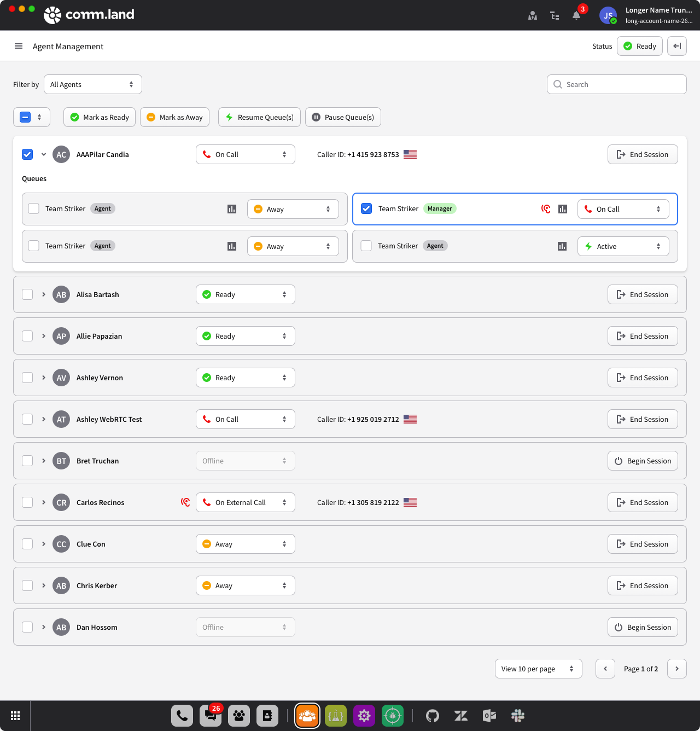Click the Manager role badge

[440, 208]
